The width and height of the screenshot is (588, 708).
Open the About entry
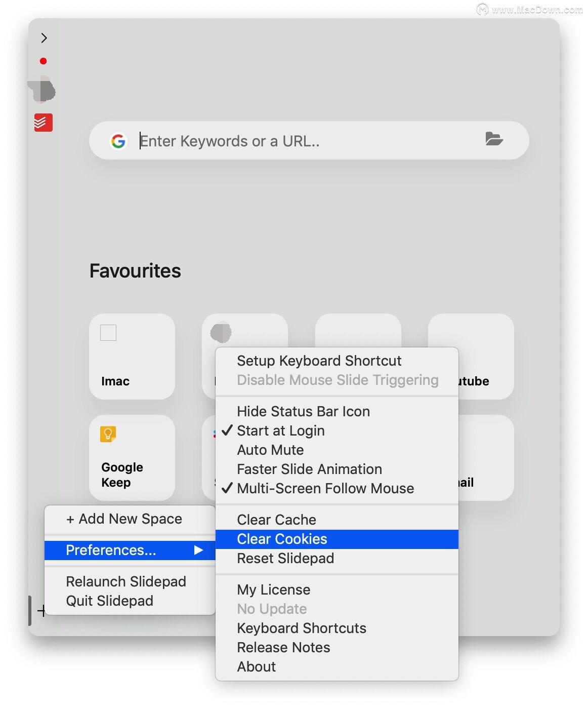coord(337,666)
